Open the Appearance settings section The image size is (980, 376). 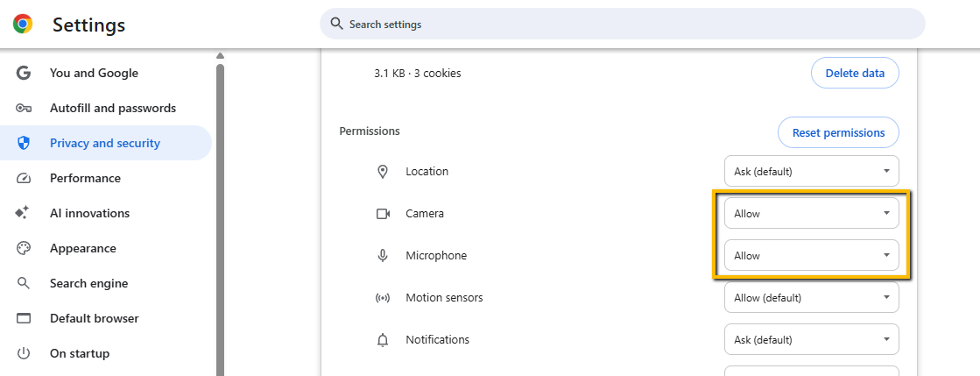click(85, 248)
